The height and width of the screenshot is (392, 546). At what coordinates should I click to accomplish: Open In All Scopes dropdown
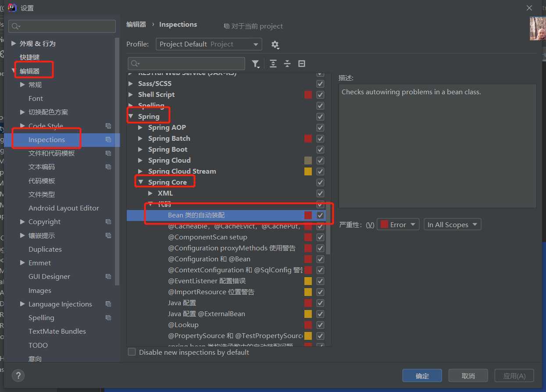coord(453,225)
